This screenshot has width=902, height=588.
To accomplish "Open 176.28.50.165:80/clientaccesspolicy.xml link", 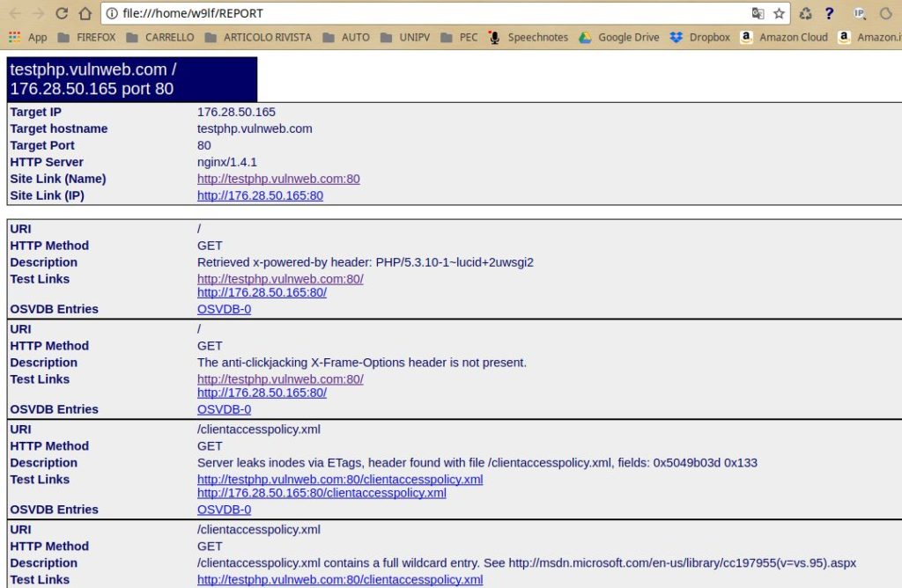I will tap(322, 493).
